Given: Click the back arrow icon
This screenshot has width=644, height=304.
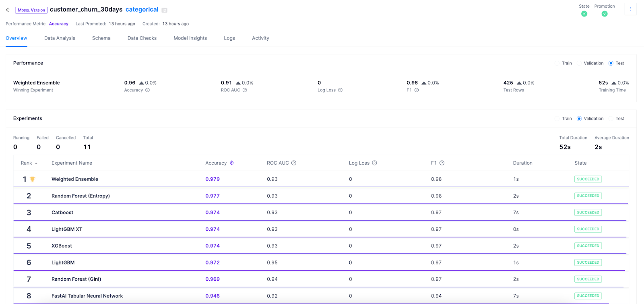Looking at the screenshot, I should pyautogui.click(x=8, y=10).
